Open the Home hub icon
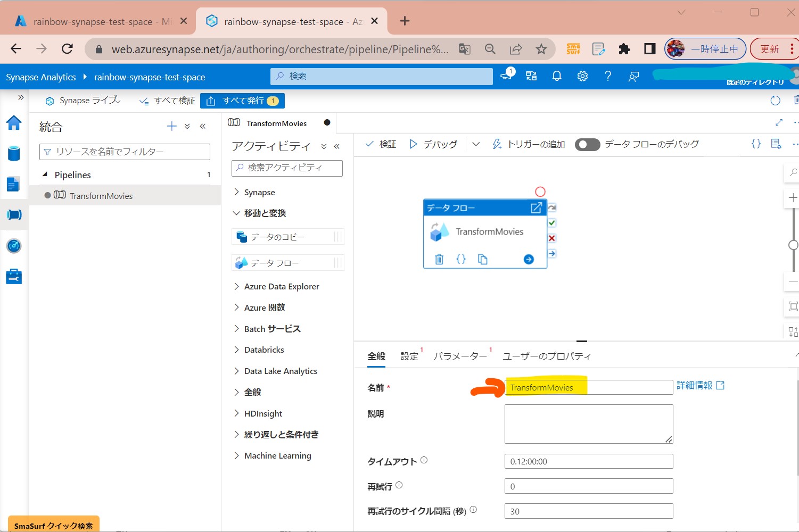Viewport: 799px width, 532px height. (x=14, y=123)
